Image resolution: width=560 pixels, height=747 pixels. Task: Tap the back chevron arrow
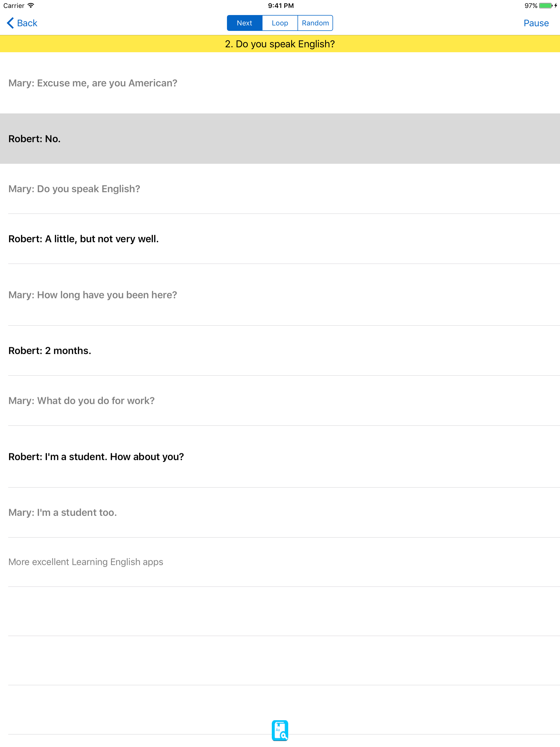(10, 23)
